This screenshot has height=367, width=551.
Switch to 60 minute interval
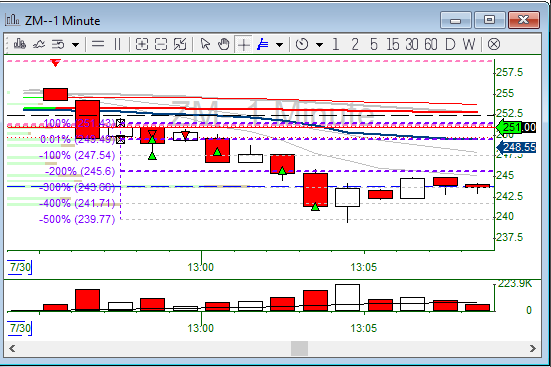point(431,44)
